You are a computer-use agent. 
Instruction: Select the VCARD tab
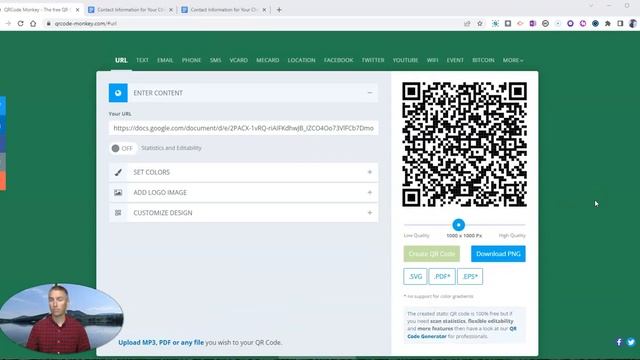(238, 60)
